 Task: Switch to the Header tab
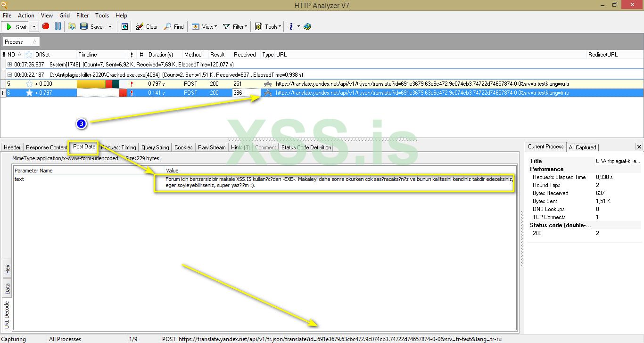12,147
